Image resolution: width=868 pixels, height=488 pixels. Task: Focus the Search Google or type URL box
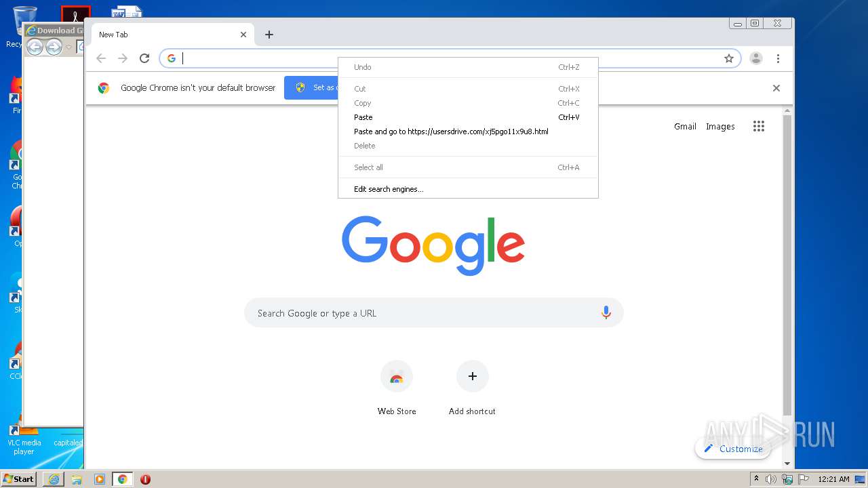coord(434,312)
